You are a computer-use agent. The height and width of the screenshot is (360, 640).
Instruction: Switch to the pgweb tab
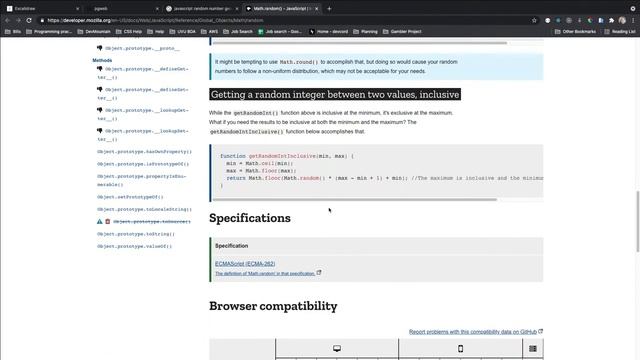(x=121, y=9)
